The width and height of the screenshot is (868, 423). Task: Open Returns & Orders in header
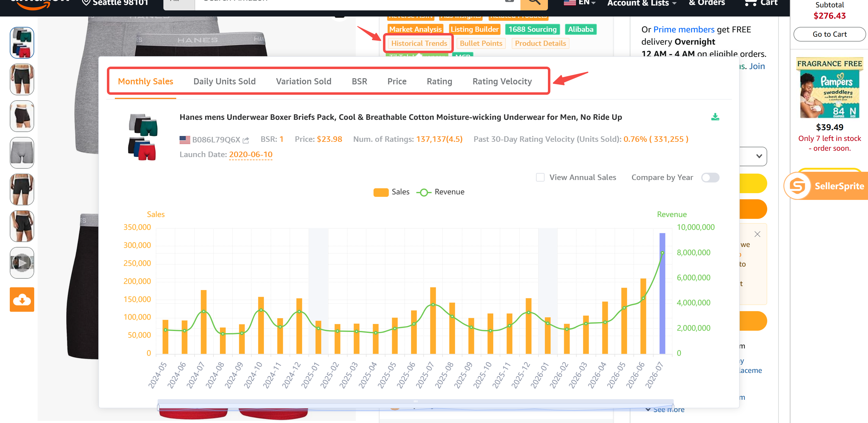[707, 3]
